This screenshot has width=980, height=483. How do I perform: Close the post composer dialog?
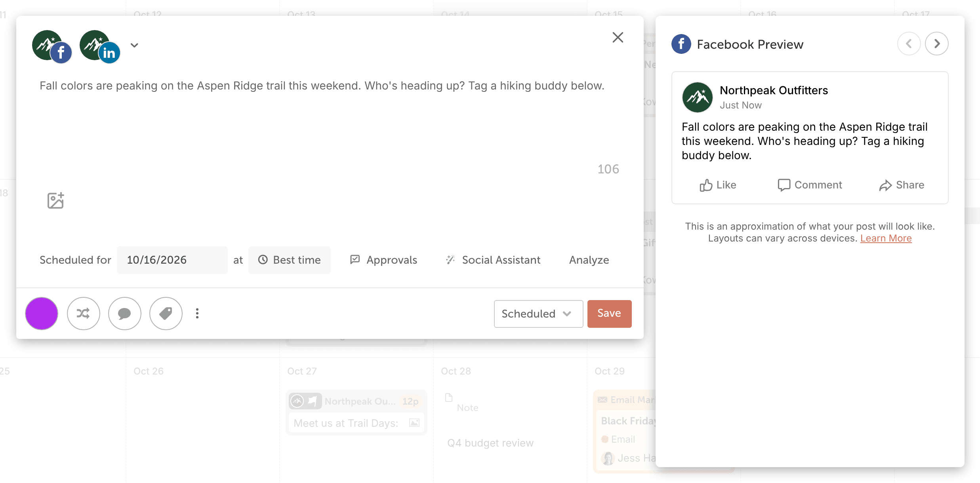pos(618,37)
